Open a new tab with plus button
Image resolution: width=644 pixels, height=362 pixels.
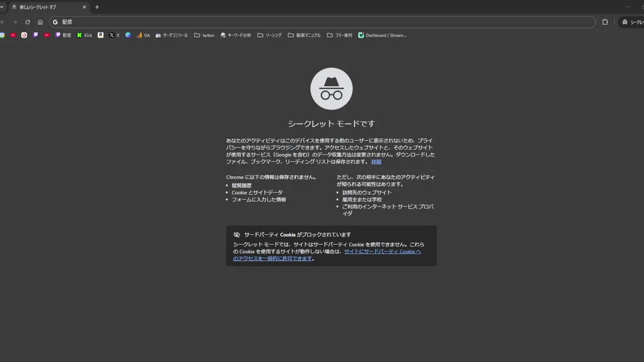pyautogui.click(x=97, y=7)
